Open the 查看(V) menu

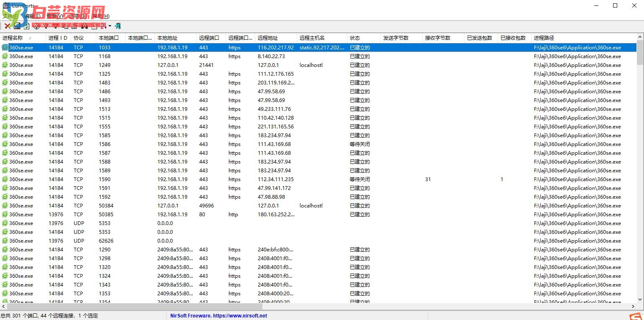point(55,16)
